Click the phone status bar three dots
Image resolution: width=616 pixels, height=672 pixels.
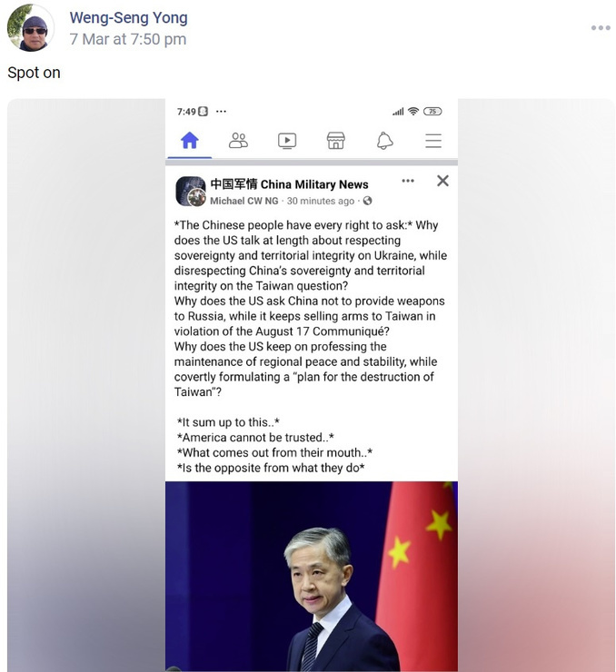pyautogui.click(x=221, y=112)
